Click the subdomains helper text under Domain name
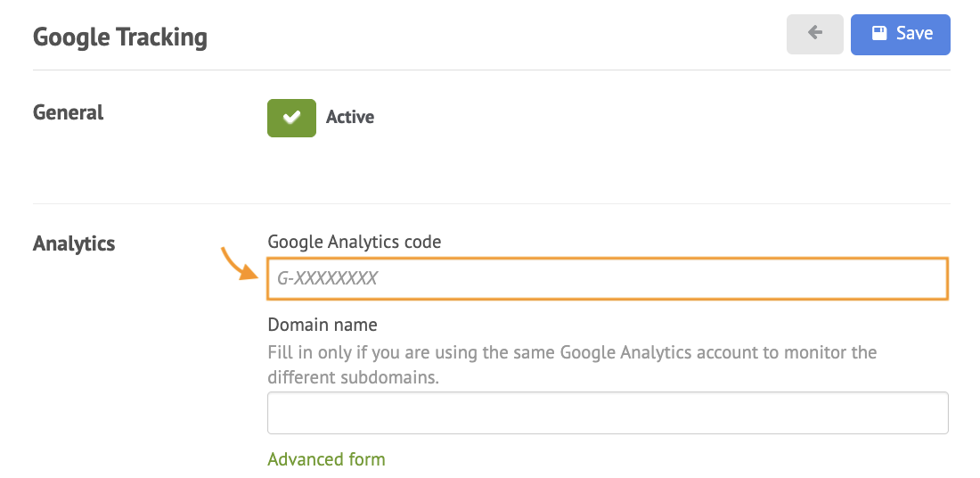 click(572, 365)
